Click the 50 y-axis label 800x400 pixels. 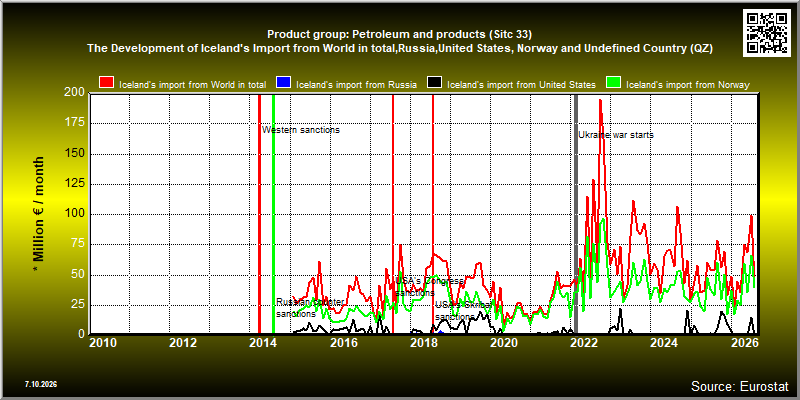[x=79, y=274]
